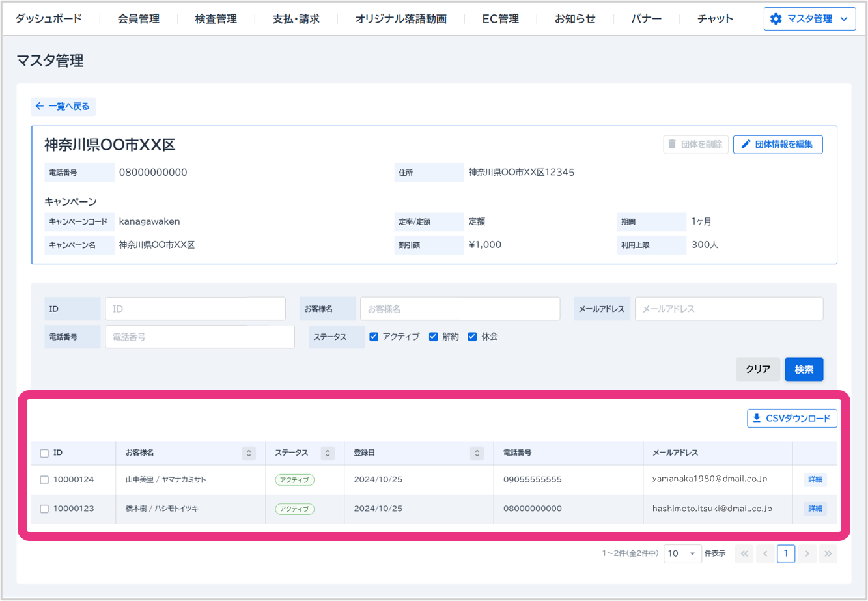868x601 pixels.
Task: Click the メールアドレス search input field
Action: click(728, 309)
